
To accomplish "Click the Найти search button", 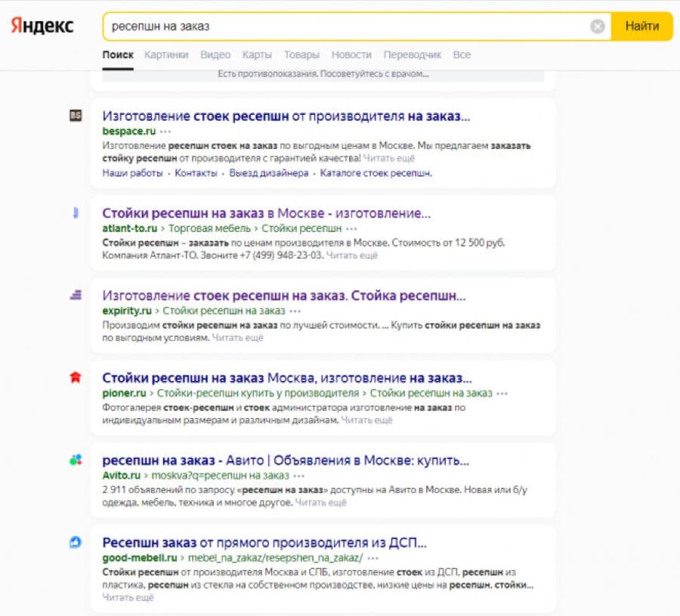I will point(641,26).
